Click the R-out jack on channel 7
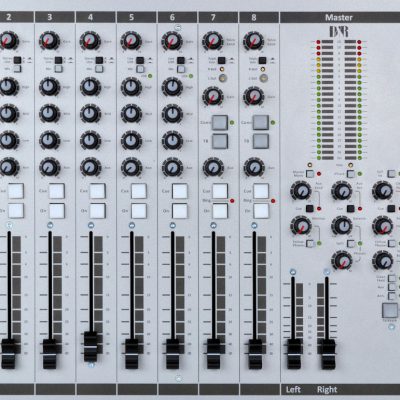Image resolution: width=400 pixels, height=400 pixels. tap(222, 69)
